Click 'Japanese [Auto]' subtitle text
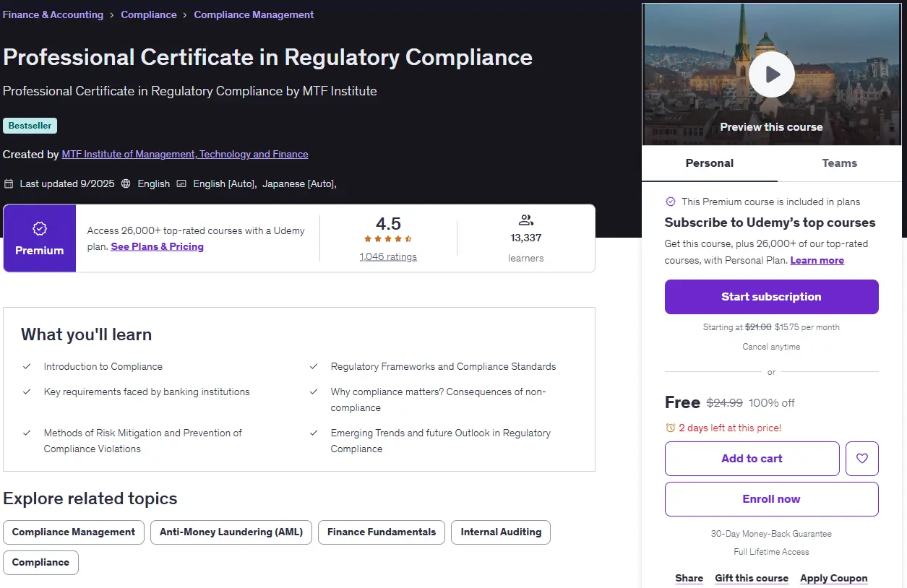This screenshot has width=907, height=588. (298, 183)
